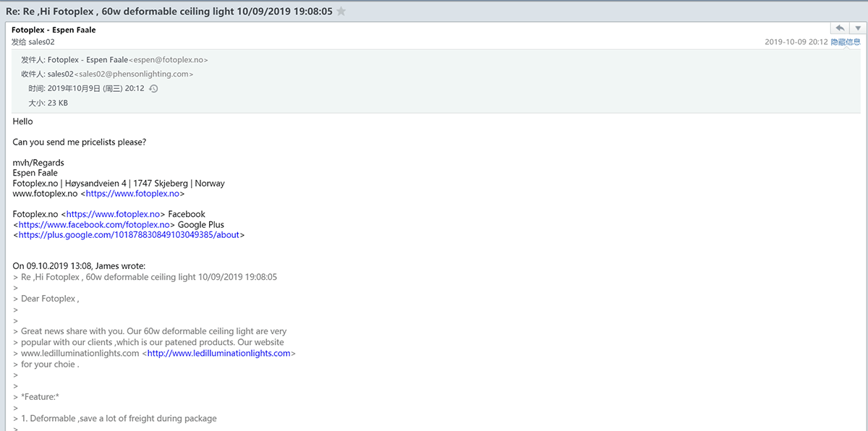Open the more actions dropdown arrow

857,28
